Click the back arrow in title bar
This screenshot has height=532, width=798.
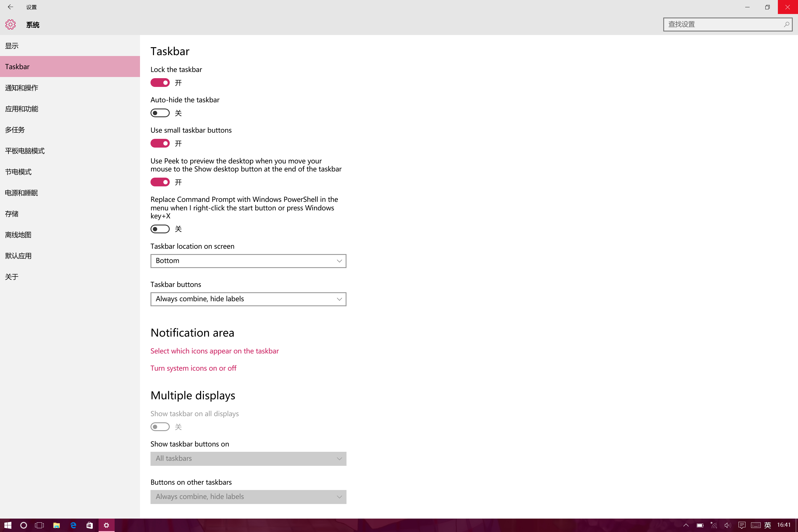coord(10,7)
